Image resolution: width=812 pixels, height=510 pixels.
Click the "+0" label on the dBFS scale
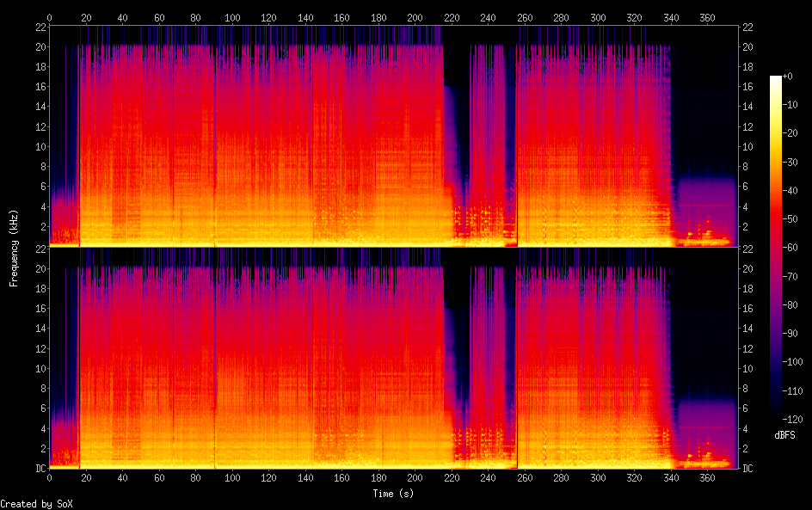[x=787, y=76]
